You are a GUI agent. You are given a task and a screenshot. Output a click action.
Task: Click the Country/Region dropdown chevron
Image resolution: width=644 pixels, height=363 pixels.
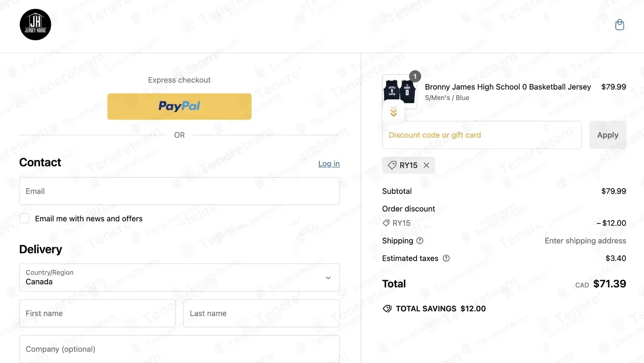click(328, 278)
